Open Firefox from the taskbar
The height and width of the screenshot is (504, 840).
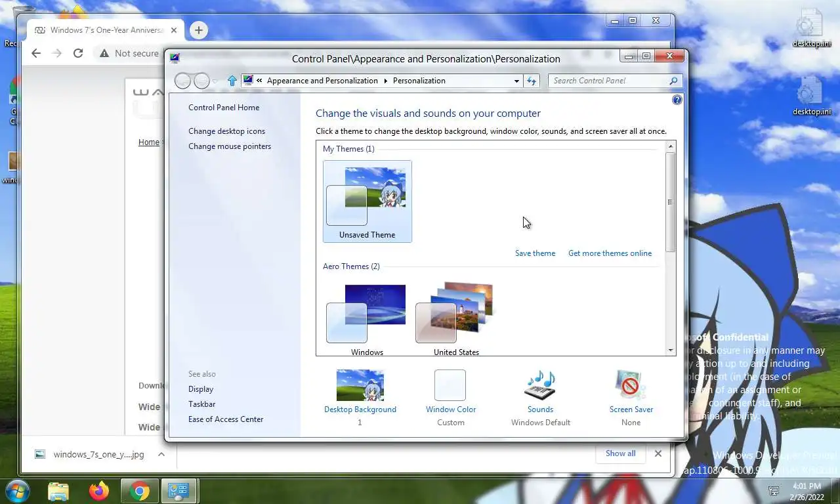[99, 491]
